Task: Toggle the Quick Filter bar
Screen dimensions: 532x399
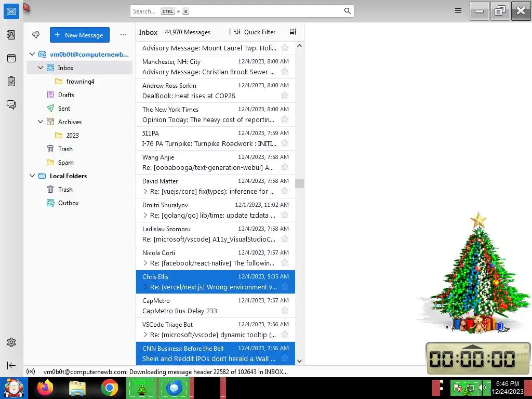Action: 255,32
